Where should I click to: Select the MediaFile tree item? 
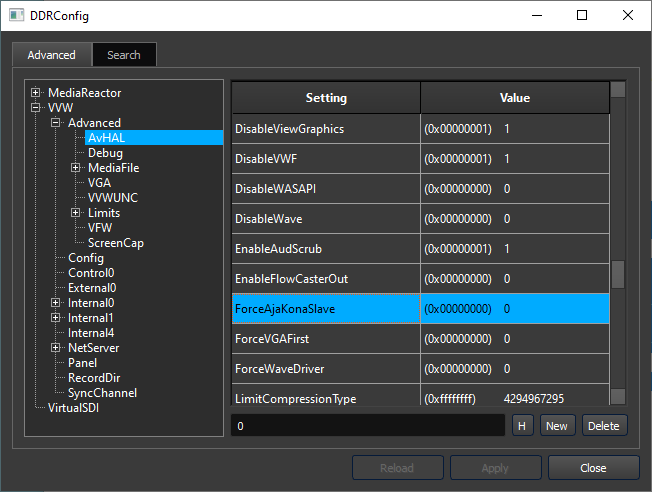click(114, 168)
